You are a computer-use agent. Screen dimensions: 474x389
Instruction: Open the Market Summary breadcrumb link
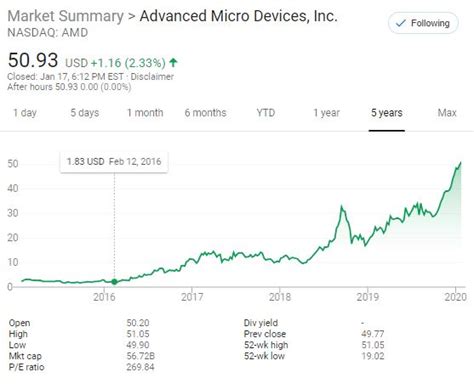point(65,16)
